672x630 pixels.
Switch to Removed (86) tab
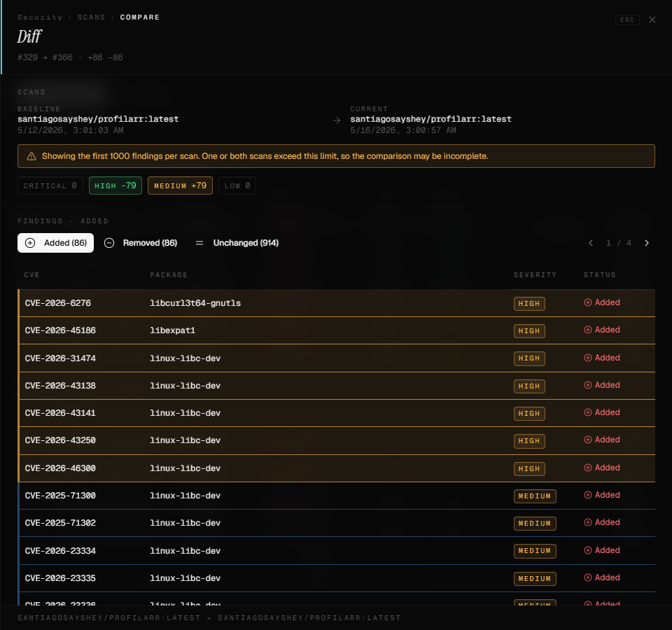[141, 243]
